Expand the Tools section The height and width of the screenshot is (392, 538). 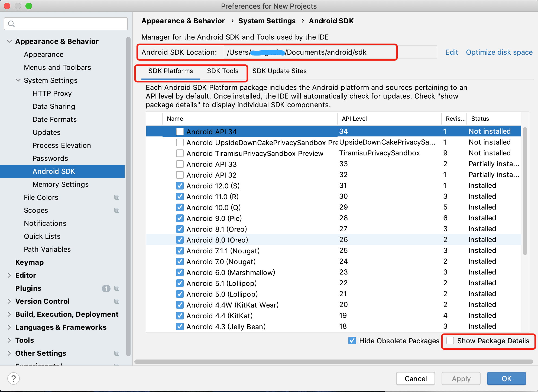(x=9, y=340)
